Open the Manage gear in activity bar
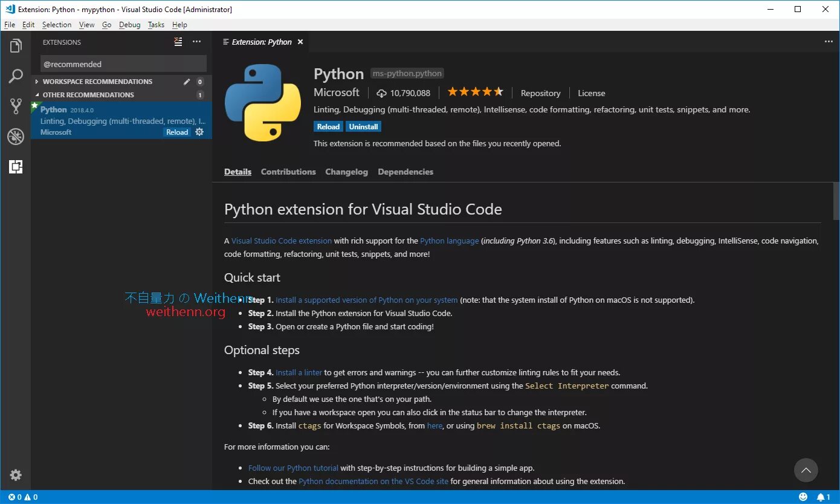840x504 pixels. tap(16, 475)
